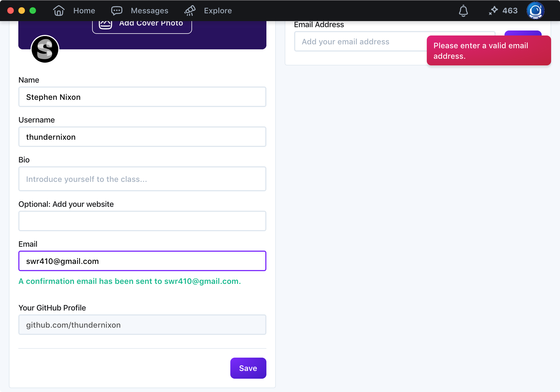Go to Home in navigation bar
Image resolution: width=560 pixels, height=392 pixels.
click(84, 11)
